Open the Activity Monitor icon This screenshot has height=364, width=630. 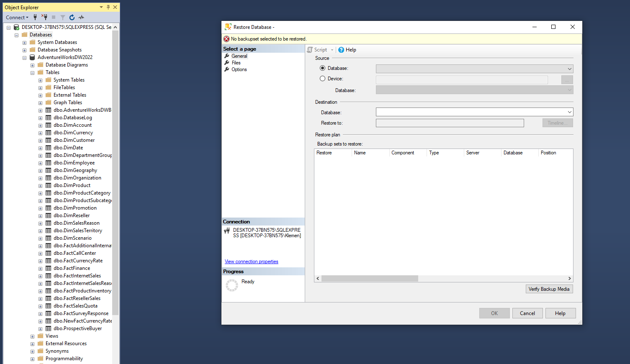point(81,17)
